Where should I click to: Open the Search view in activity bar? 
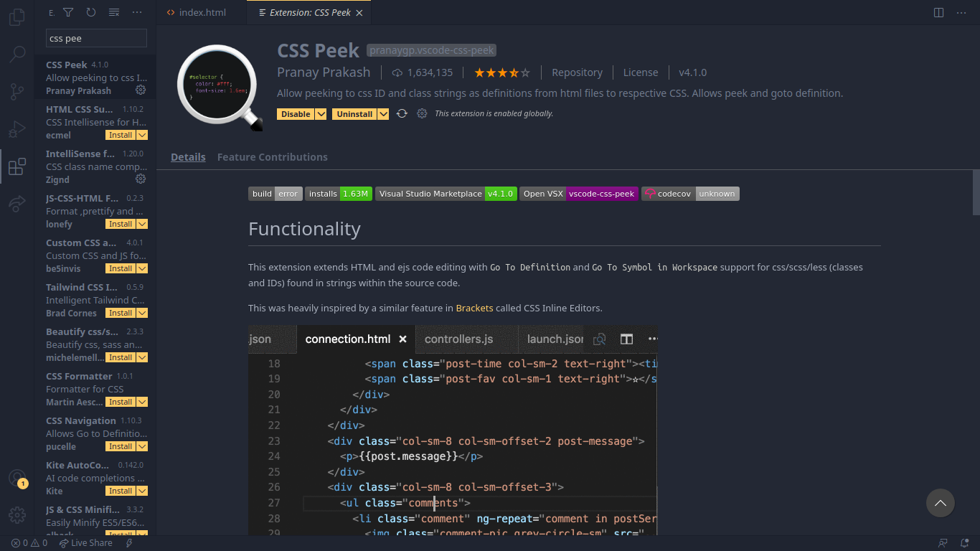pos(17,55)
